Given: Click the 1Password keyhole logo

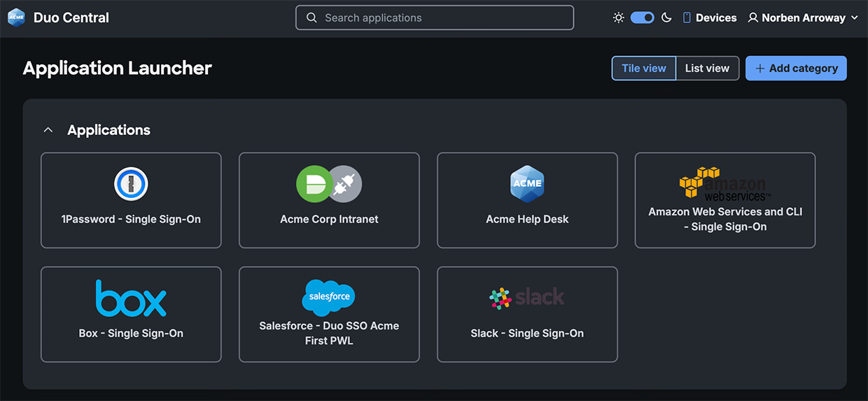Looking at the screenshot, I should [x=131, y=184].
